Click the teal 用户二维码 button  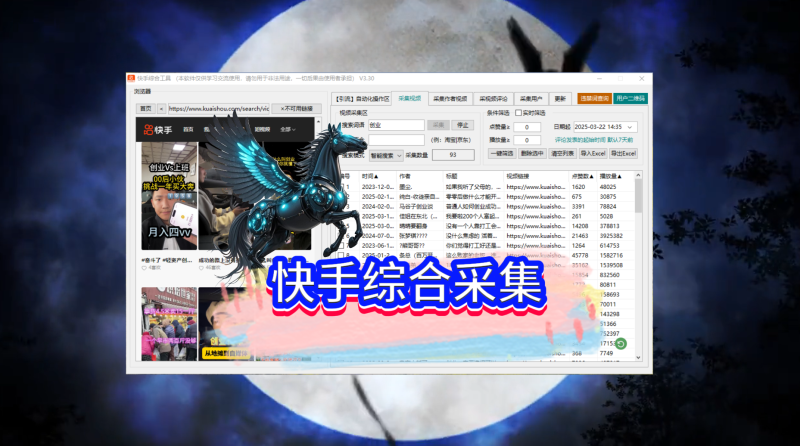coord(630,98)
